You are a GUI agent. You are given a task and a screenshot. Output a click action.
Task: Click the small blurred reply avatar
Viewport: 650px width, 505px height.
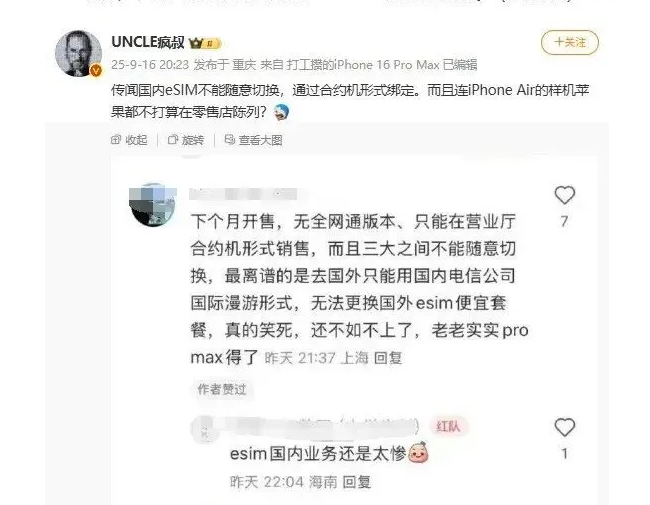click(204, 428)
